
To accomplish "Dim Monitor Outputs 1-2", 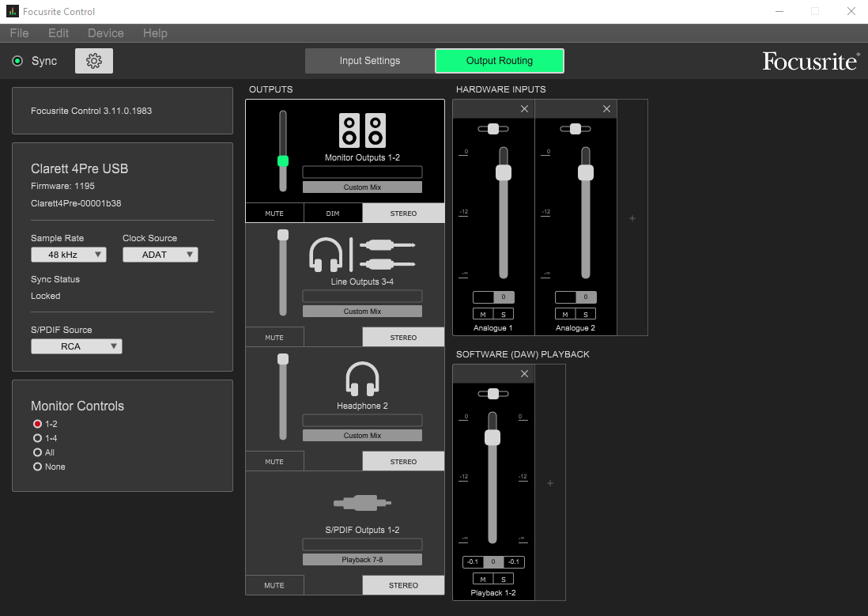I will click(333, 214).
